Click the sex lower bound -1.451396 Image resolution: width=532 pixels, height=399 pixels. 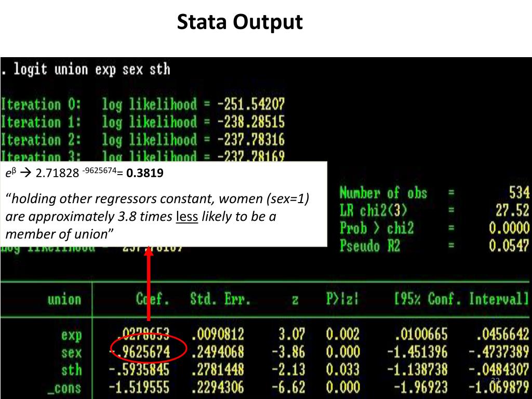click(418, 352)
